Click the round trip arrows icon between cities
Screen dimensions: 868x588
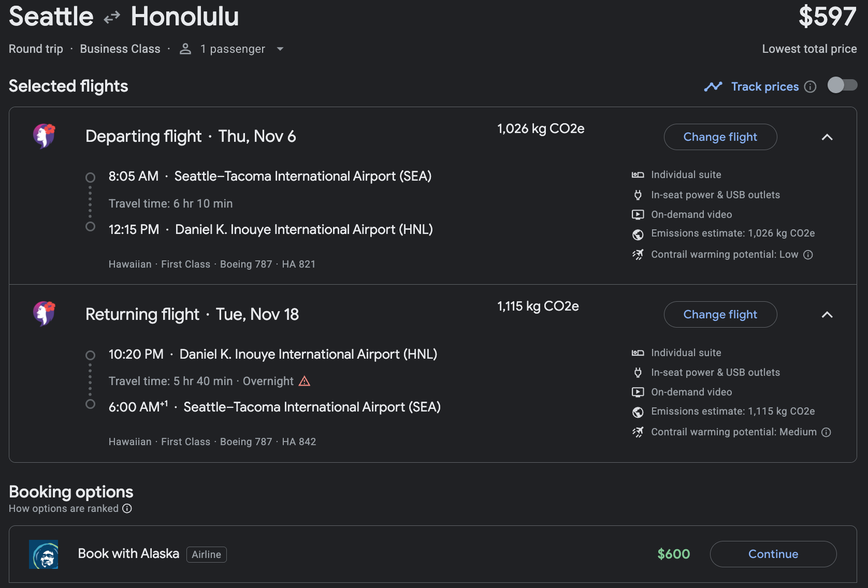[x=112, y=18]
